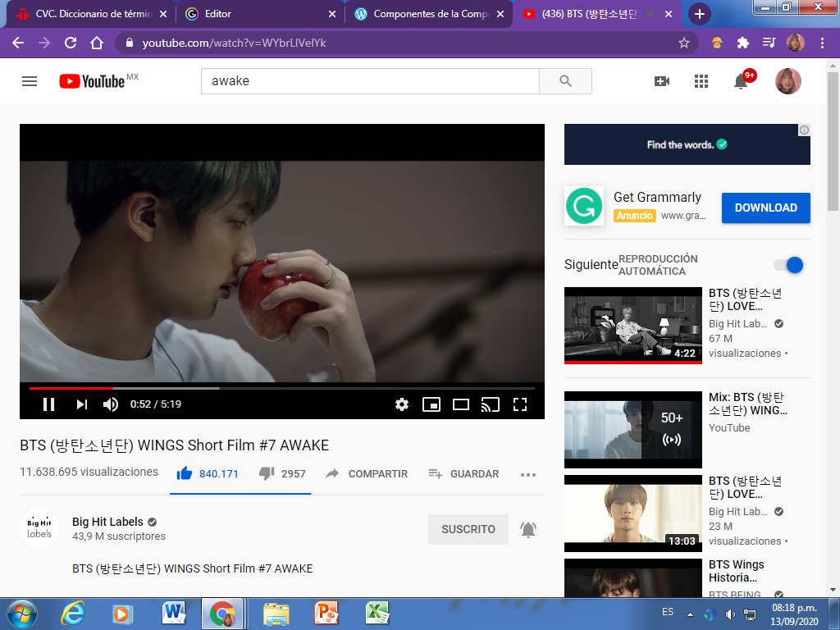Go to YouTube home via logo

92,81
